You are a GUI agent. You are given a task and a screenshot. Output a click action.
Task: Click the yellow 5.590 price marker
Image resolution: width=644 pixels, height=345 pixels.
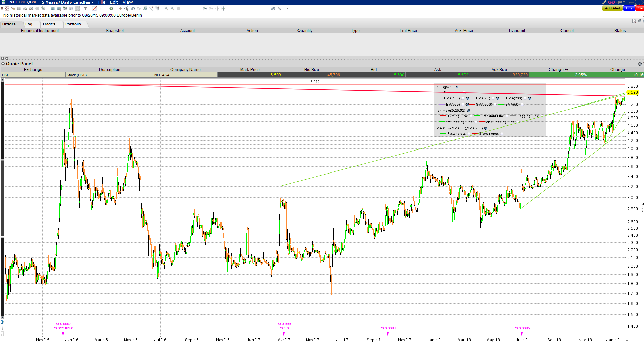pyautogui.click(x=632, y=92)
